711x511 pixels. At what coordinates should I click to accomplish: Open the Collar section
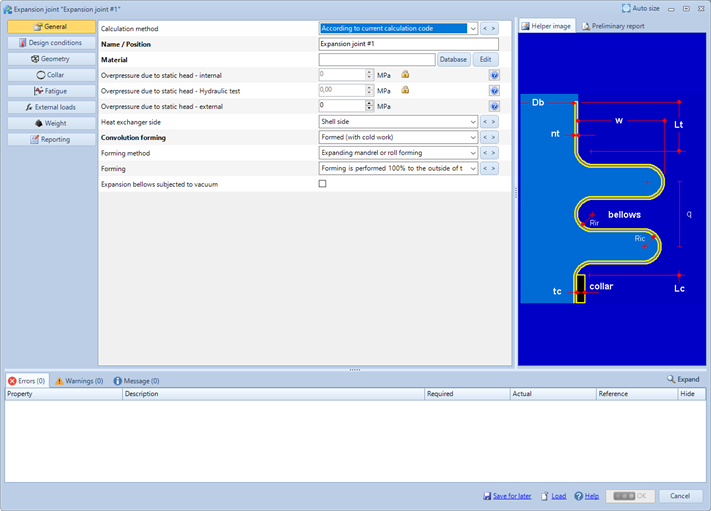(x=51, y=75)
